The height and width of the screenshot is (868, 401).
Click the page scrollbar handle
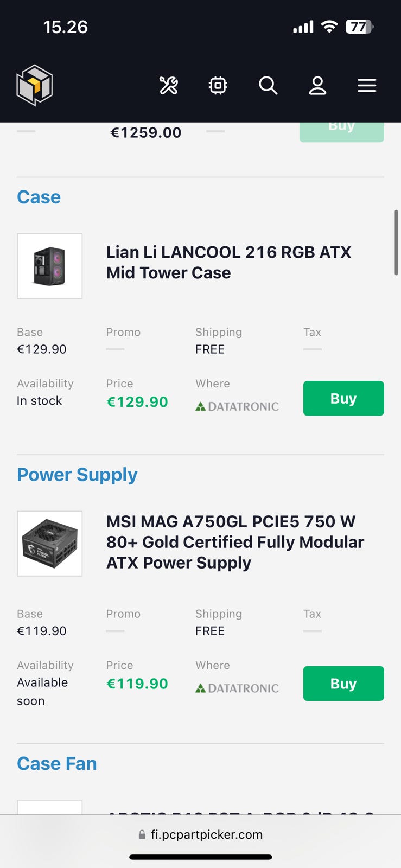(396, 242)
